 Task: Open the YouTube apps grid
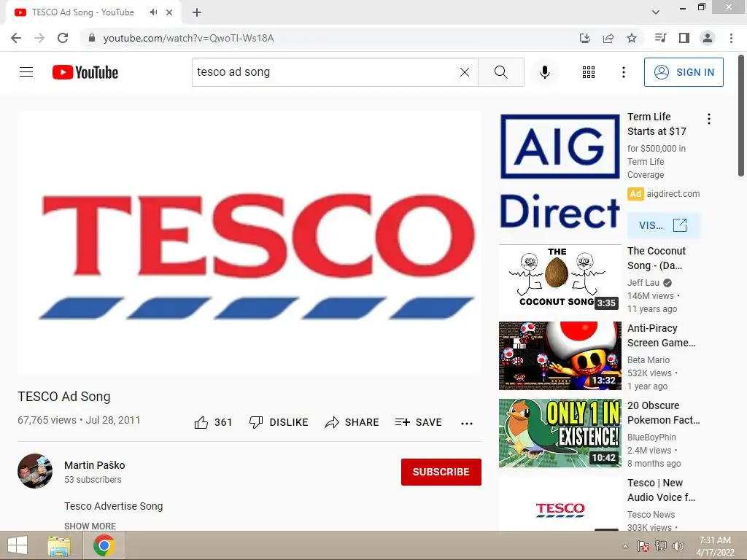pyautogui.click(x=589, y=72)
